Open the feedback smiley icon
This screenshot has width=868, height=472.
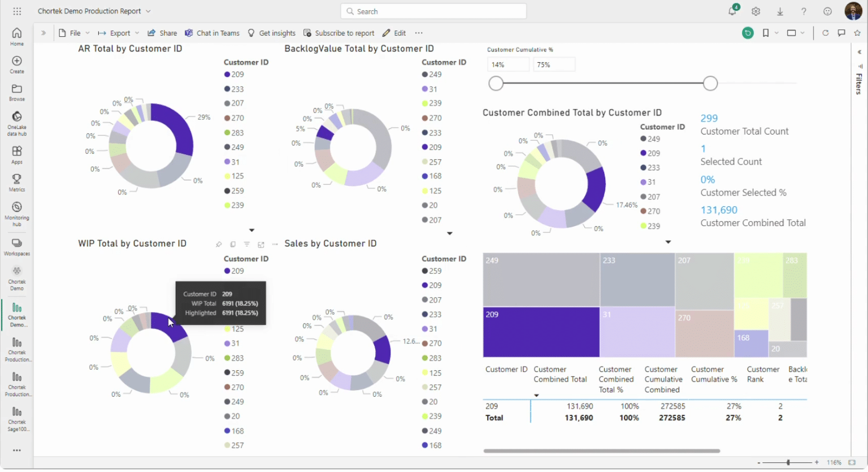828,11
